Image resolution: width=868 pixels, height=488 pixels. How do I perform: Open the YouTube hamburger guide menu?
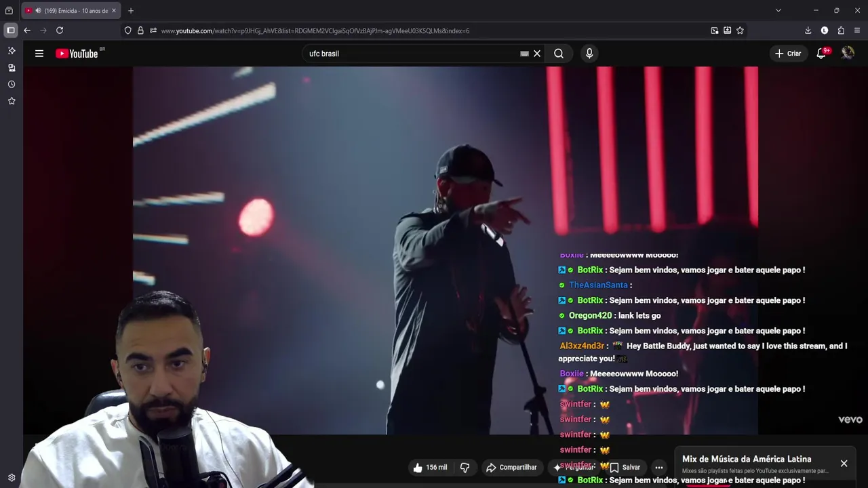coord(39,54)
